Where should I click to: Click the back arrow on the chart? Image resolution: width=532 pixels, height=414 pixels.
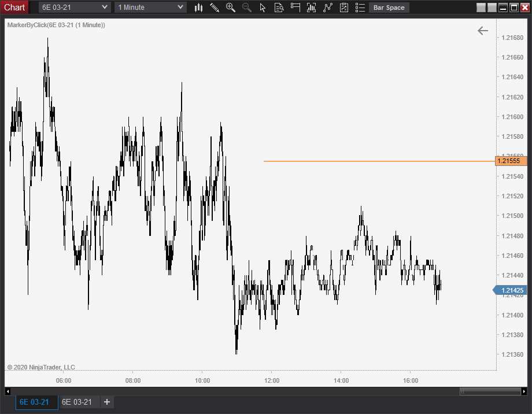point(482,31)
